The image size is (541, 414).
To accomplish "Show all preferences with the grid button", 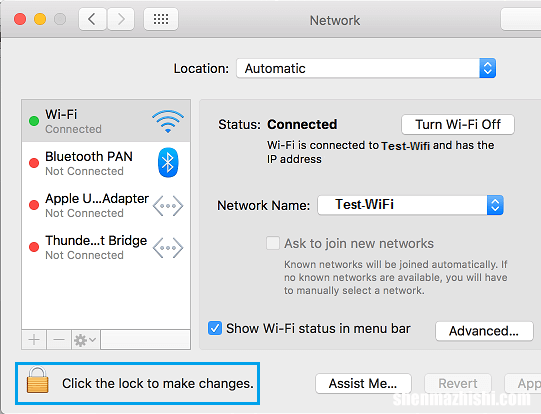I will [x=161, y=19].
